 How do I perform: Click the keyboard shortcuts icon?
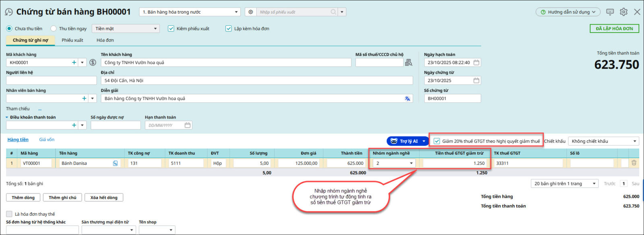click(x=610, y=12)
